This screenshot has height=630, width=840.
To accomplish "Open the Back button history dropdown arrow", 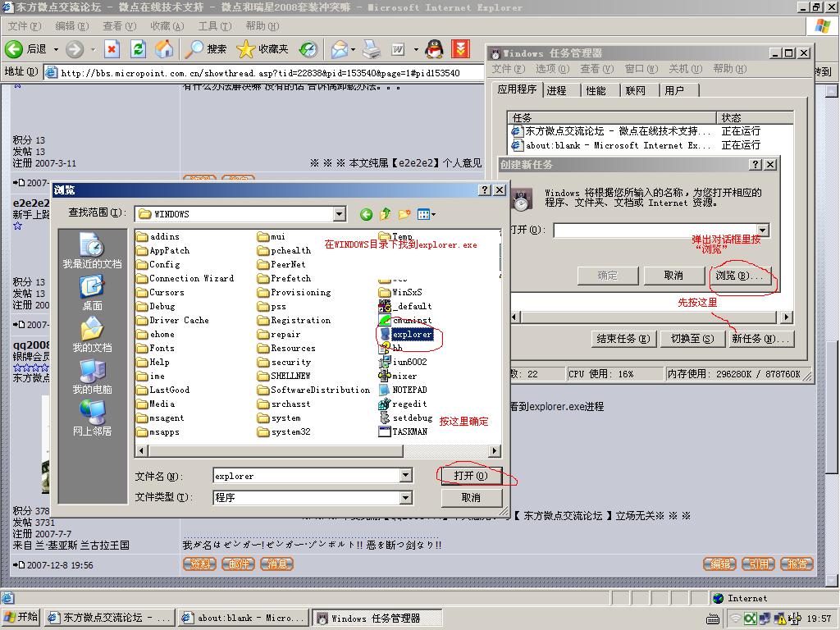I will [x=56, y=49].
